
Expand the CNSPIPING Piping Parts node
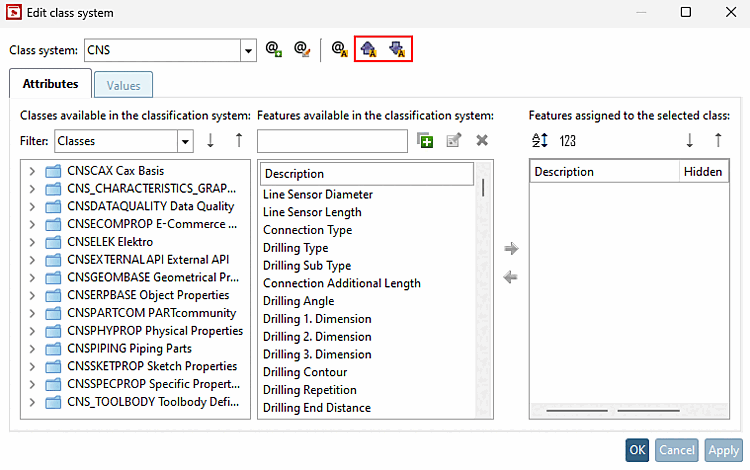(x=32, y=349)
